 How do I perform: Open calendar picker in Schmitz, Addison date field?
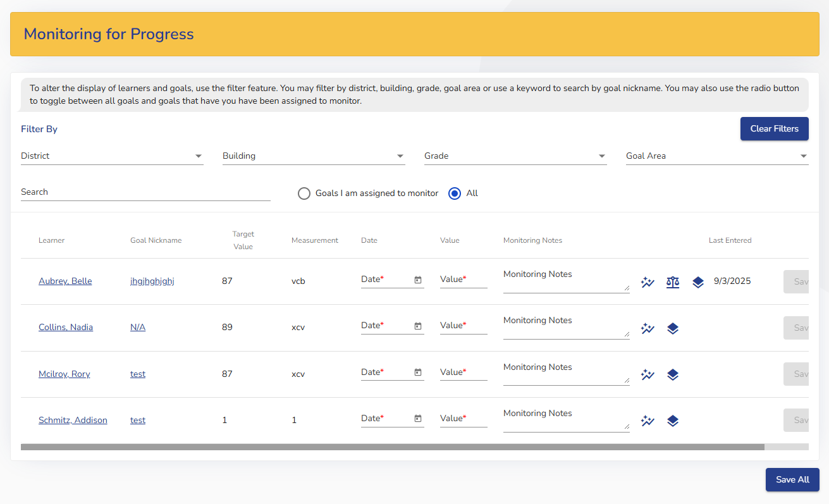pos(417,419)
